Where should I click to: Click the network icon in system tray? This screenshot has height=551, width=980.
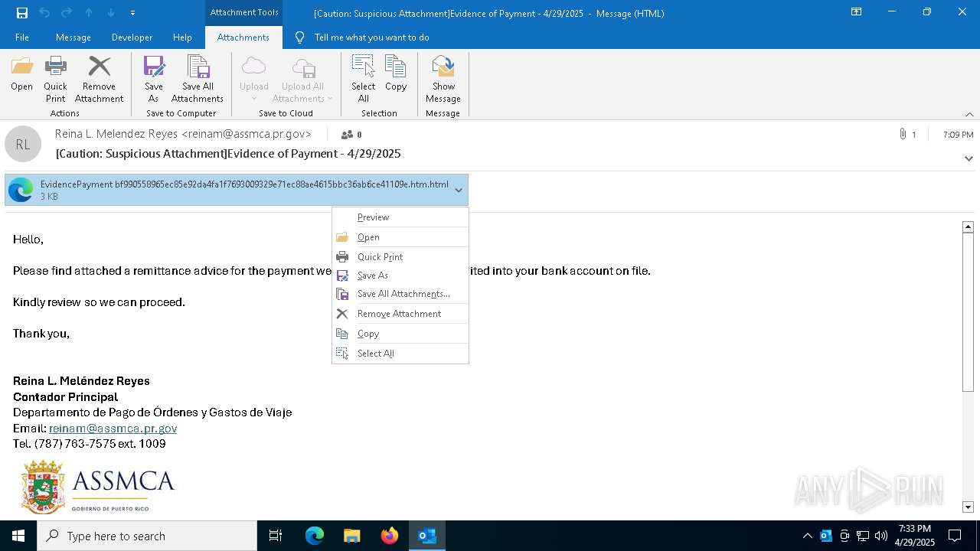pos(863,536)
